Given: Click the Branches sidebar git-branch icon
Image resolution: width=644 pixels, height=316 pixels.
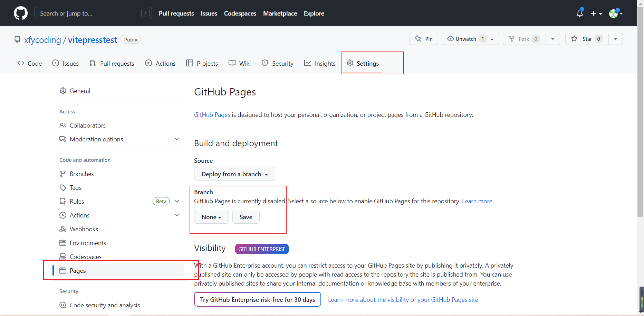Looking at the screenshot, I should pos(63,174).
